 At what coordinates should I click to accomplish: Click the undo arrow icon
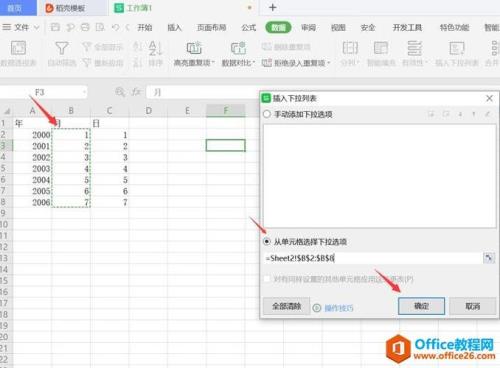pyautogui.click(x=115, y=27)
